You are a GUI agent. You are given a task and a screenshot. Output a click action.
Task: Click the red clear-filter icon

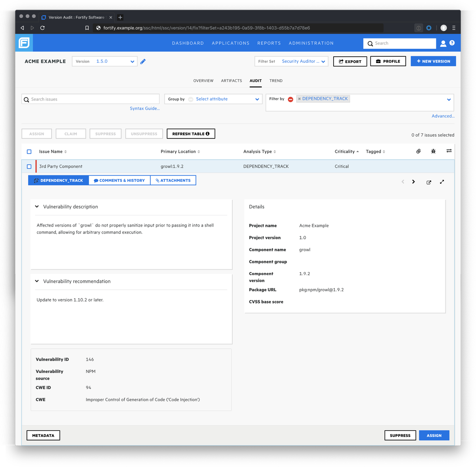coord(290,99)
